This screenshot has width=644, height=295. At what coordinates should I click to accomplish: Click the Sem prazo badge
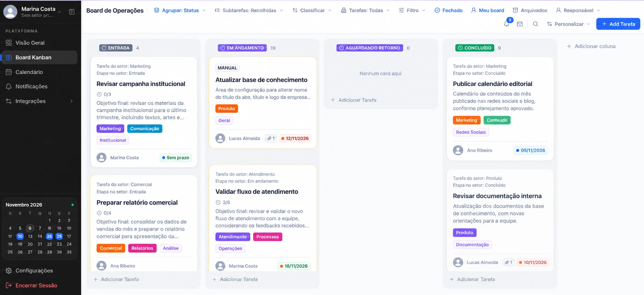(x=175, y=158)
